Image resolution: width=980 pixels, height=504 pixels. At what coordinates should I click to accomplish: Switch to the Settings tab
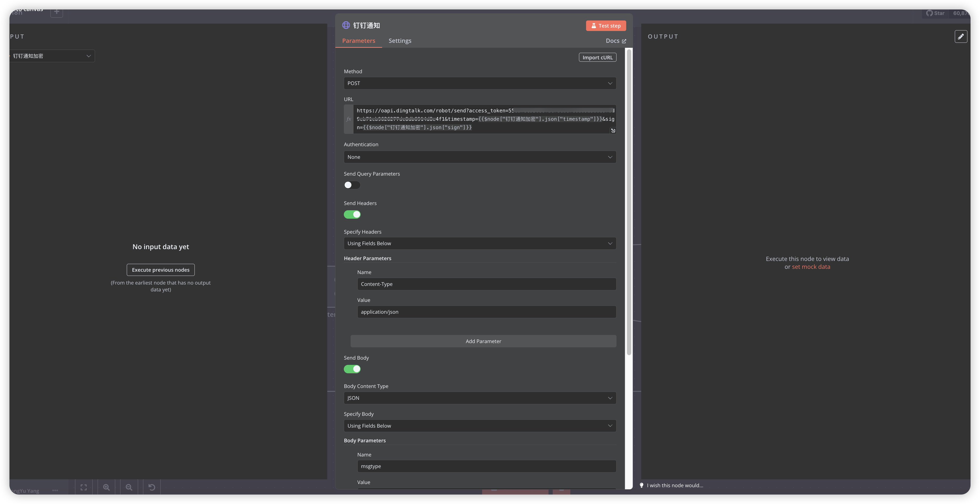point(399,41)
